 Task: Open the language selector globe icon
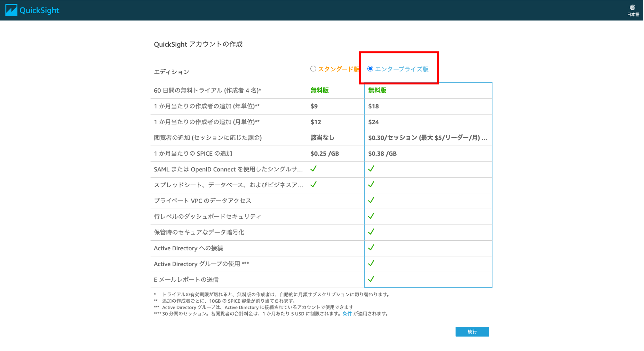point(632,7)
